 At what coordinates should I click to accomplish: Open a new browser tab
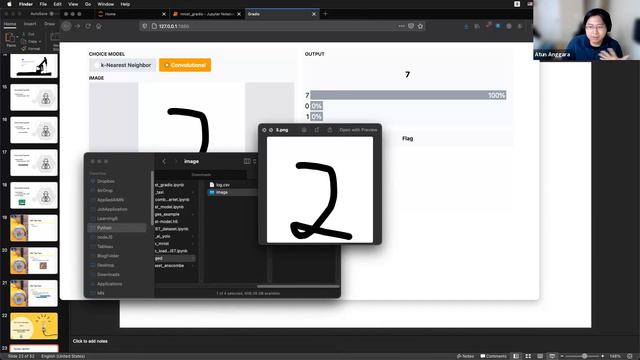click(x=325, y=14)
